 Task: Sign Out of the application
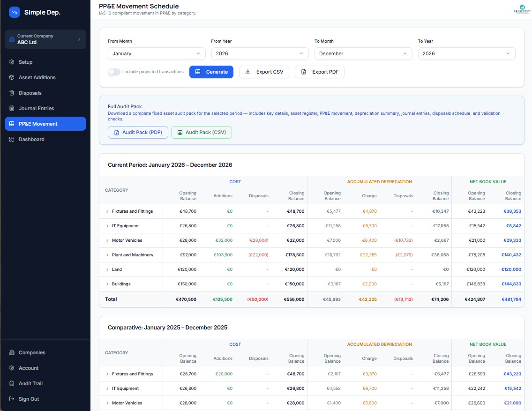(45, 399)
